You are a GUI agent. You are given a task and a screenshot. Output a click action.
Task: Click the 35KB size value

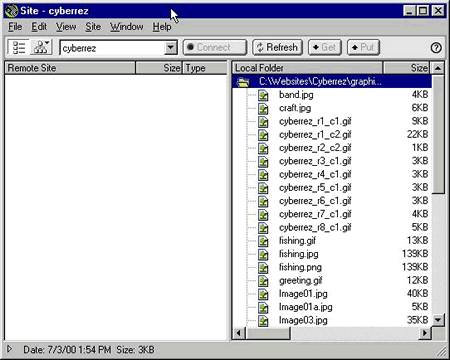pos(417,320)
